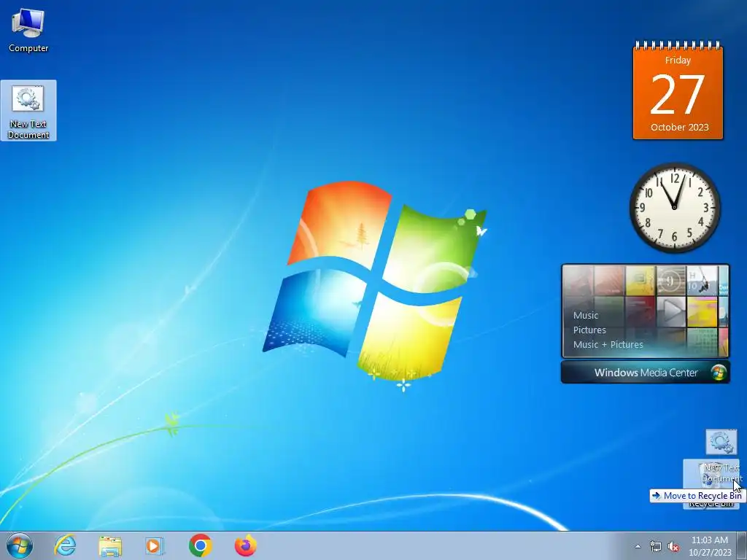Click the play thumbnail in the Media Center gadget
Image resolution: width=747 pixels, height=560 pixels.
tap(671, 311)
